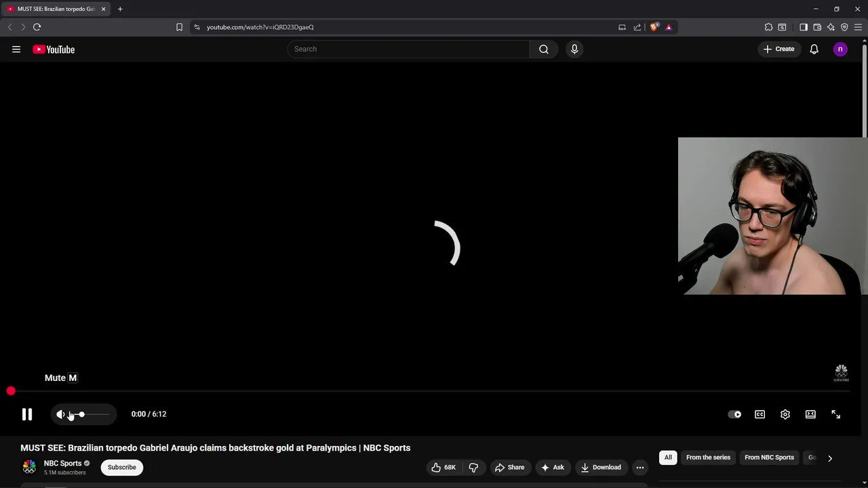This screenshot has width=868, height=488.
Task: Open NBC Sports channel avatar
Action: (x=29, y=467)
